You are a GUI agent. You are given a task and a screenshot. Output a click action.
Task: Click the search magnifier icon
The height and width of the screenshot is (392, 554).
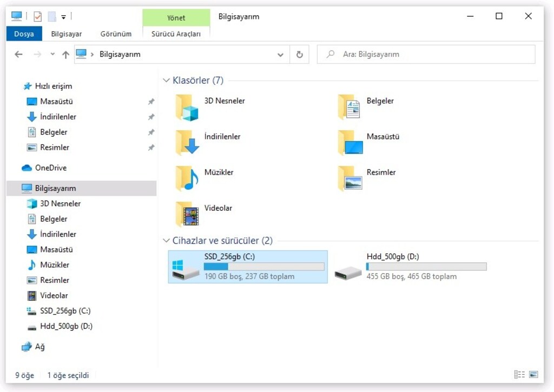[x=331, y=54]
